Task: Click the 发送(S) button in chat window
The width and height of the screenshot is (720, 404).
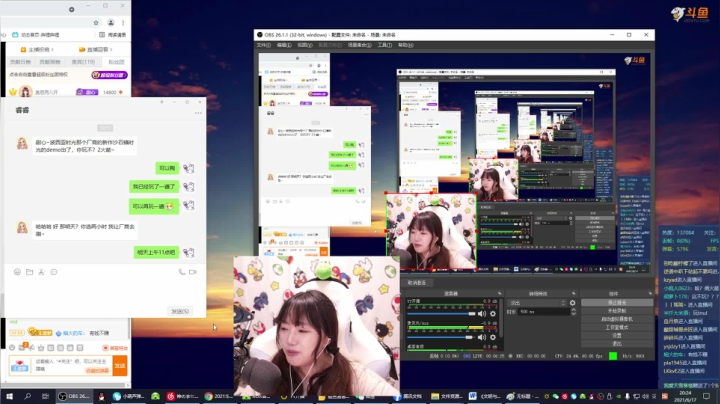Action: 180,311
